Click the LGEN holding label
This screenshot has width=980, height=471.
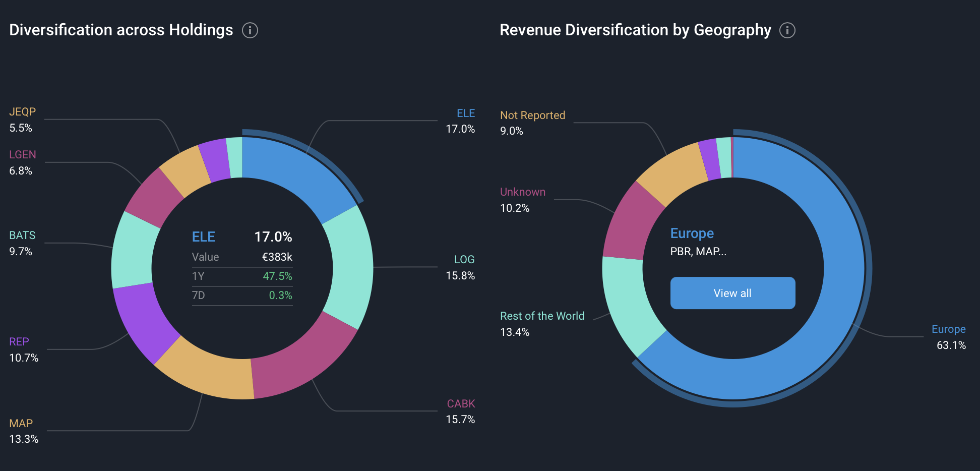(x=23, y=155)
